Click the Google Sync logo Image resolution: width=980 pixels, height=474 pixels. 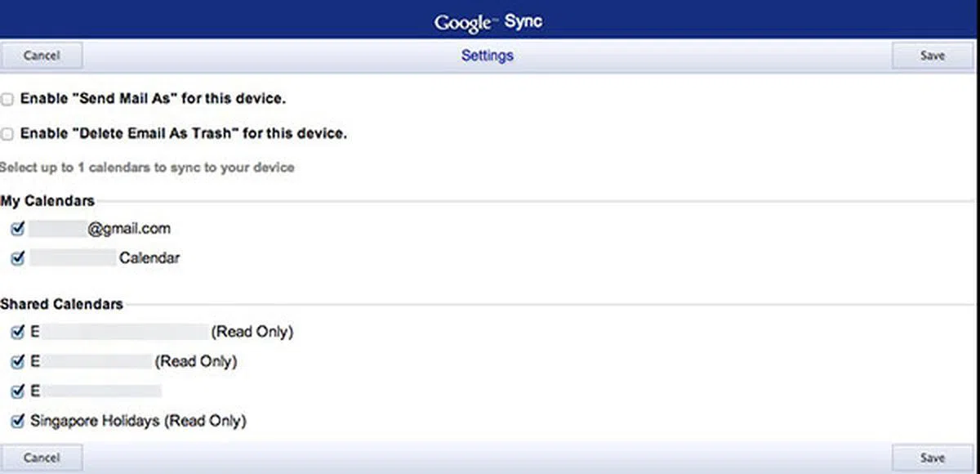click(488, 22)
